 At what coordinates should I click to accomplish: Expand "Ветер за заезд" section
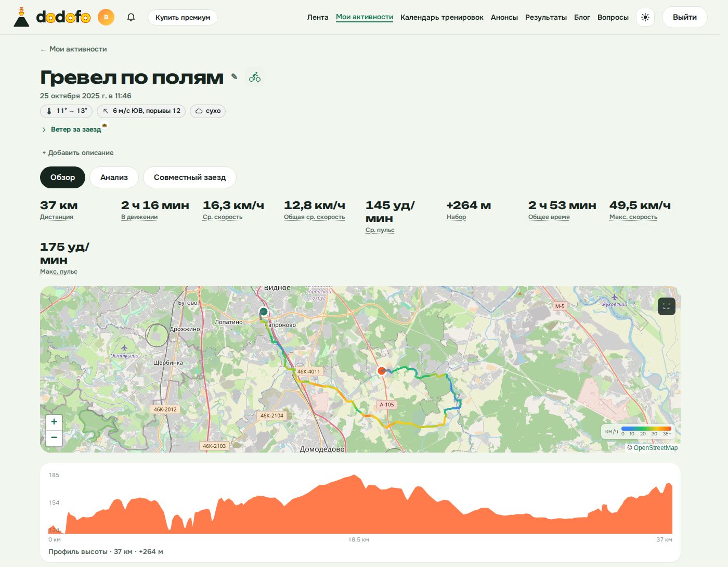(71, 130)
